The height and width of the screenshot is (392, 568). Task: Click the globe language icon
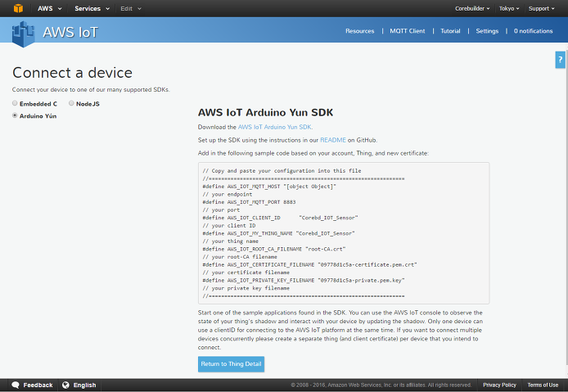pyautogui.click(x=65, y=385)
